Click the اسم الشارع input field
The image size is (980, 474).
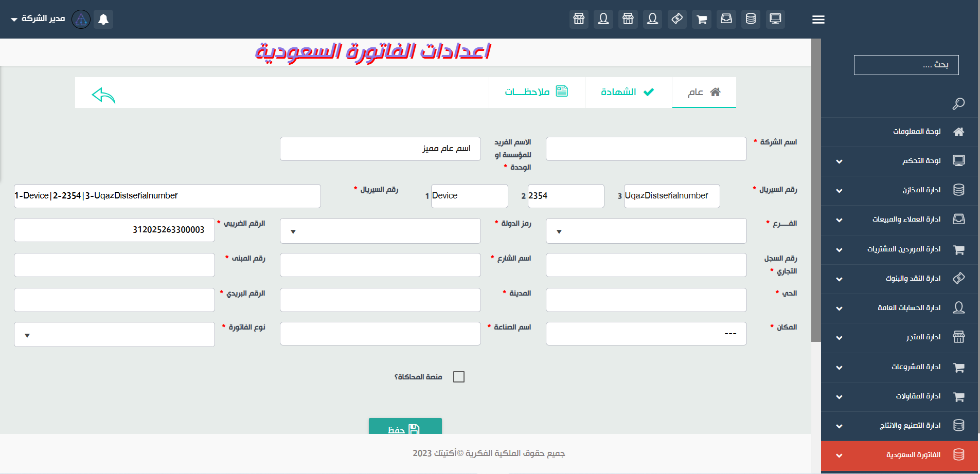point(380,265)
